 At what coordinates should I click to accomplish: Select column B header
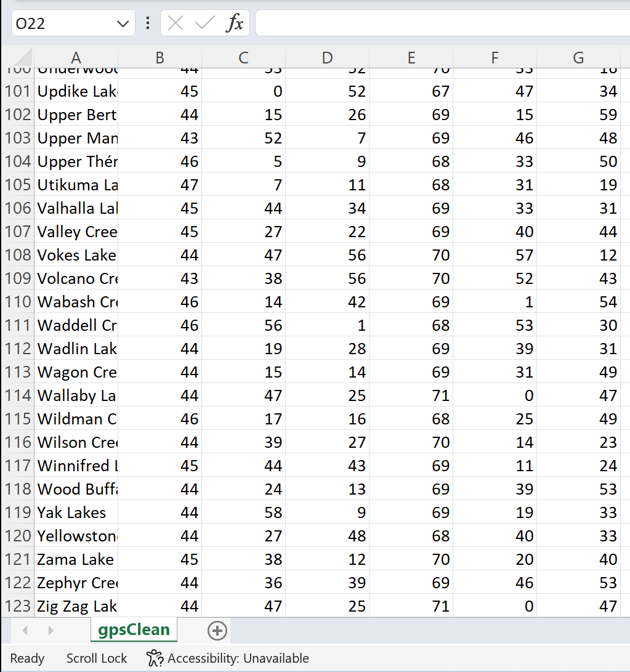point(160,57)
